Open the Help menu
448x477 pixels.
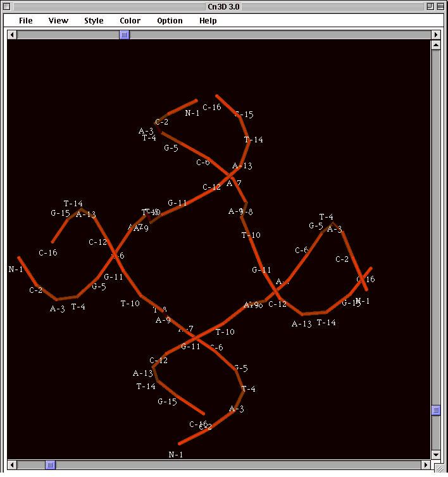[x=208, y=21]
